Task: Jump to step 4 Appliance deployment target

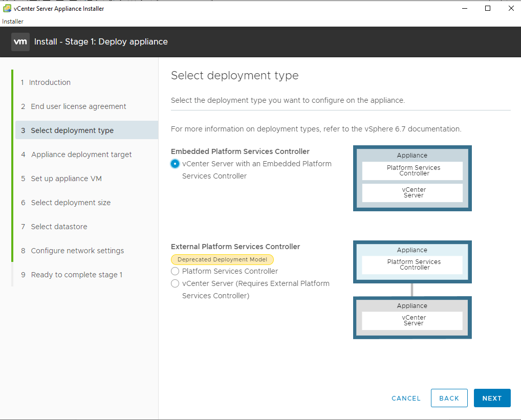Action: coord(76,154)
